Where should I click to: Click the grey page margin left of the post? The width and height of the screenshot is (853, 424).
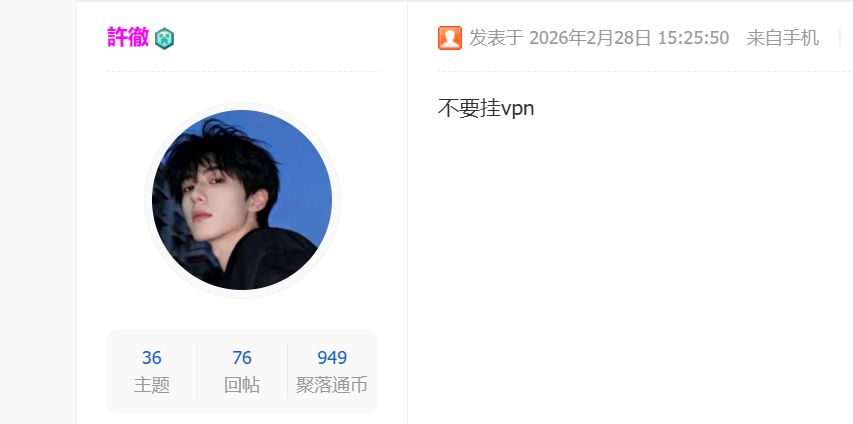click(x=38, y=212)
